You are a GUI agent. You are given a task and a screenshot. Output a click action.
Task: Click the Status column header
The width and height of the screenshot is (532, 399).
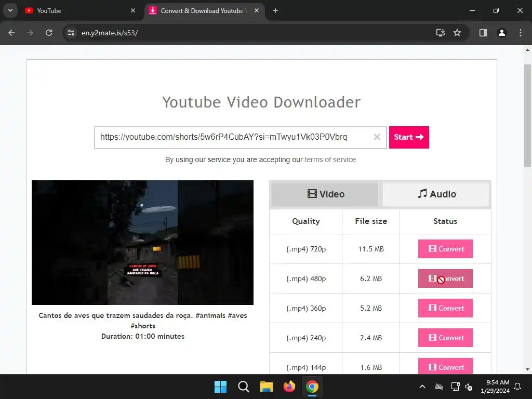(445, 221)
